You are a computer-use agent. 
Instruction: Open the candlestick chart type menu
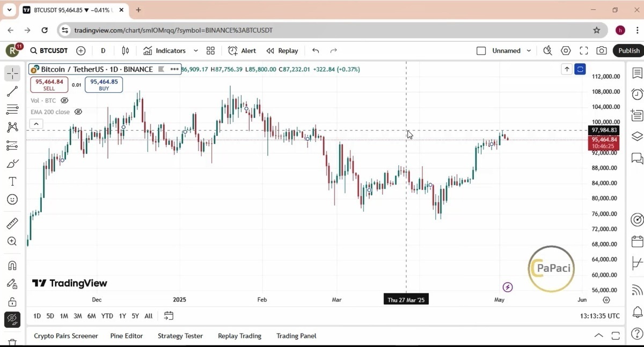(x=126, y=51)
